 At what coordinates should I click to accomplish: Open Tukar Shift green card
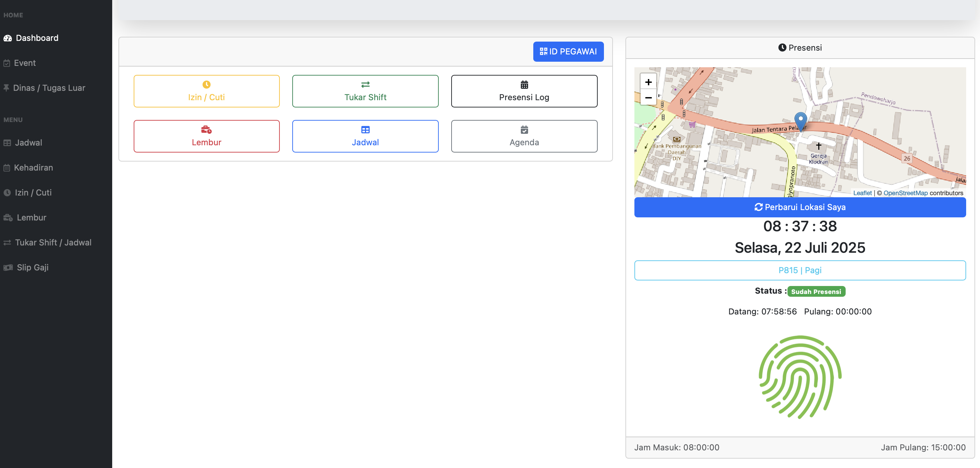coord(365,91)
